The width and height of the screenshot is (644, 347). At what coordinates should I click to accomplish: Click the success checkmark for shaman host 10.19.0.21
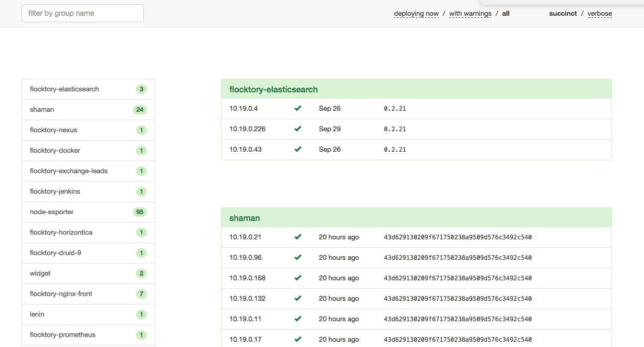pyautogui.click(x=298, y=237)
